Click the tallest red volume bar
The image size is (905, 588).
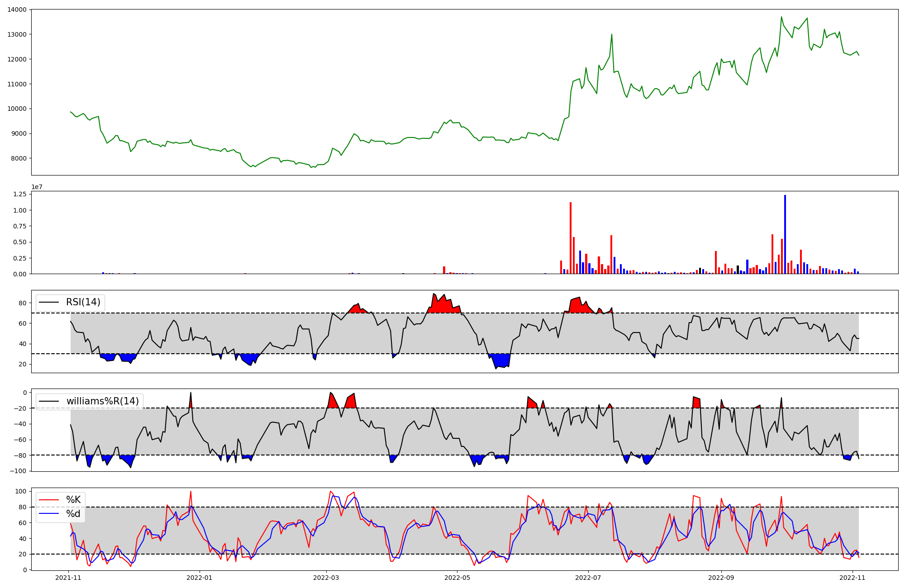click(x=571, y=237)
